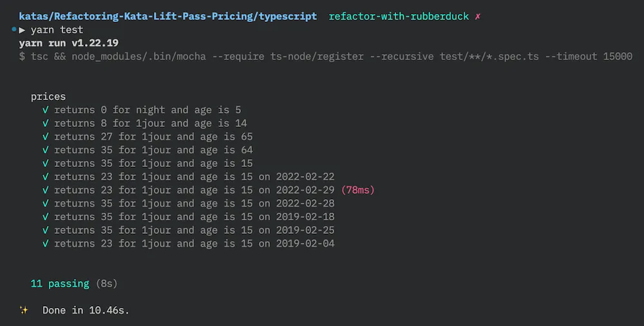This screenshot has height=326, width=644.
Task: Click checkmark of the 2022-02-29 test
Action: pyautogui.click(x=46, y=190)
